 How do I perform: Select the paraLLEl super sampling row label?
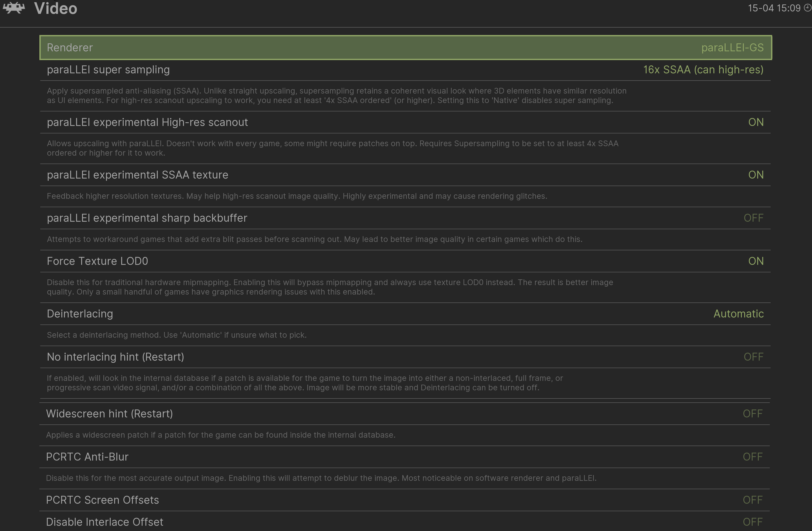coord(108,70)
